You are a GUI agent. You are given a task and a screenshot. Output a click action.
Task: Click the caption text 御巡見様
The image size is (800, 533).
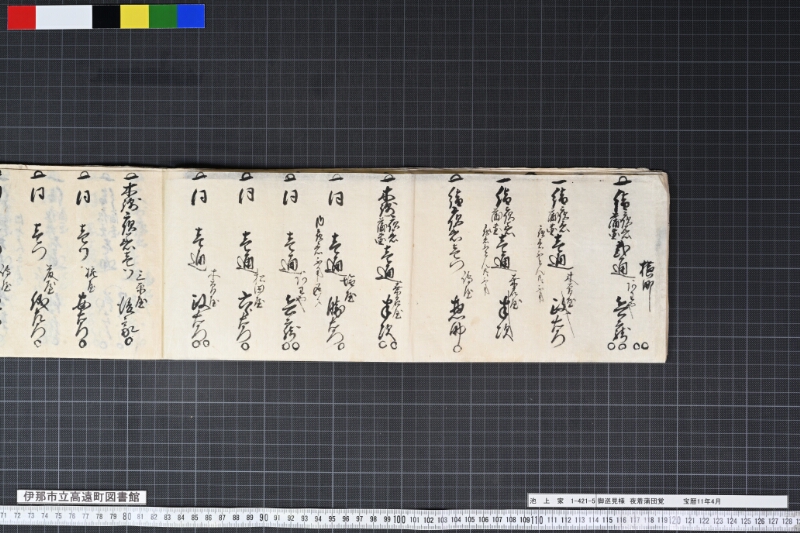pyautogui.click(x=610, y=501)
